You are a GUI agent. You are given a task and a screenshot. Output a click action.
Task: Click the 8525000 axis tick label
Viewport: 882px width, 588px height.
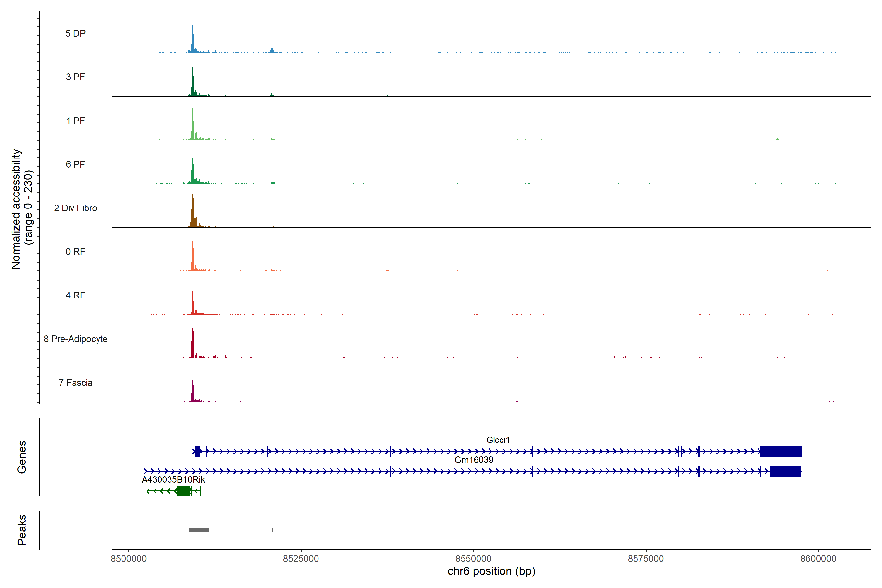point(301,559)
